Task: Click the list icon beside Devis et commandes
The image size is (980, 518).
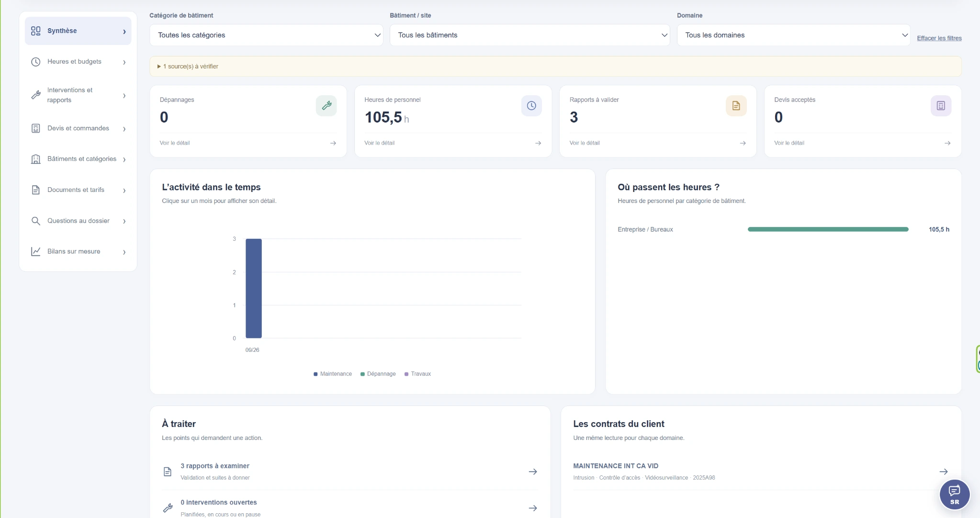Action: point(36,128)
